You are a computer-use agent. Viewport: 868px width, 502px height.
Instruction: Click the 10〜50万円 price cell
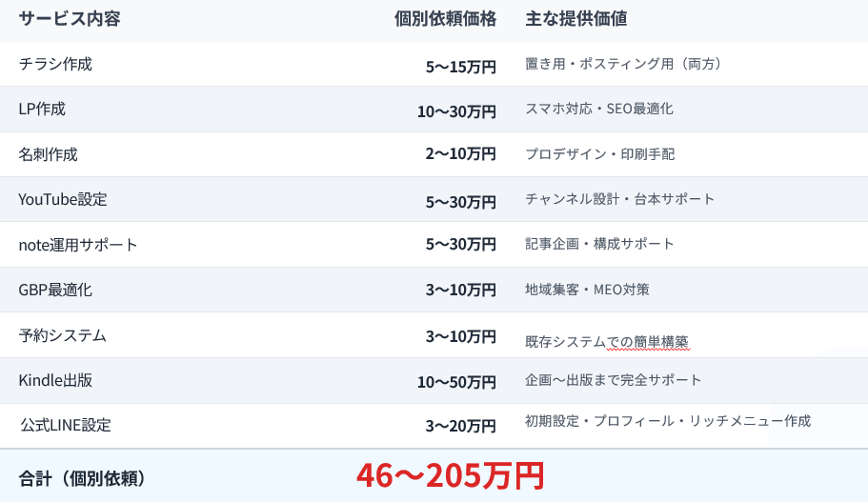pyautogui.click(x=456, y=383)
